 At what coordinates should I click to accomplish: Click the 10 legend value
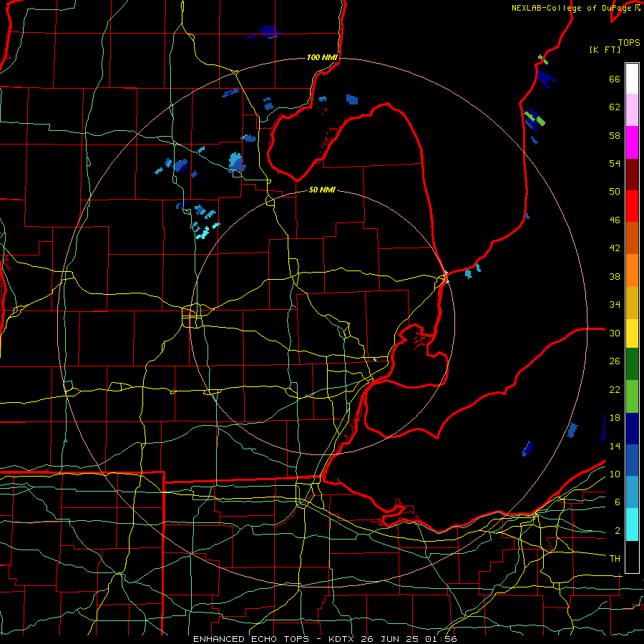click(615, 474)
